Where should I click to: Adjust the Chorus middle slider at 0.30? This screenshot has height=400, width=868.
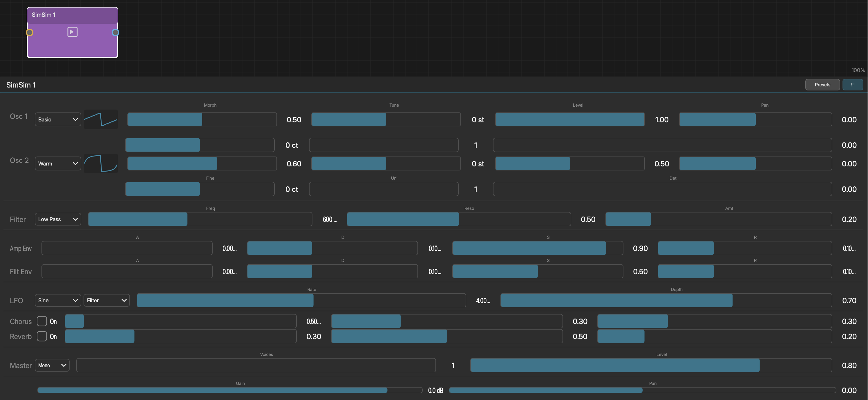(x=447, y=321)
